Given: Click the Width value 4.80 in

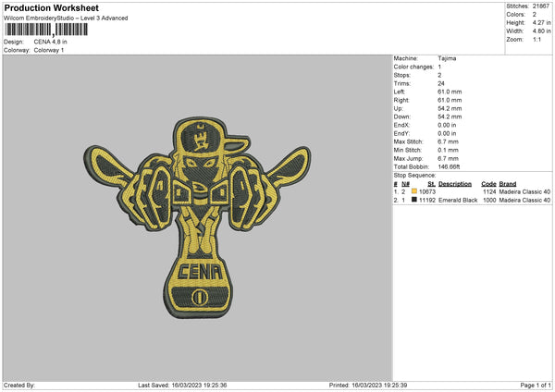Looking at the screenshot, I should [x=541, y=31].
